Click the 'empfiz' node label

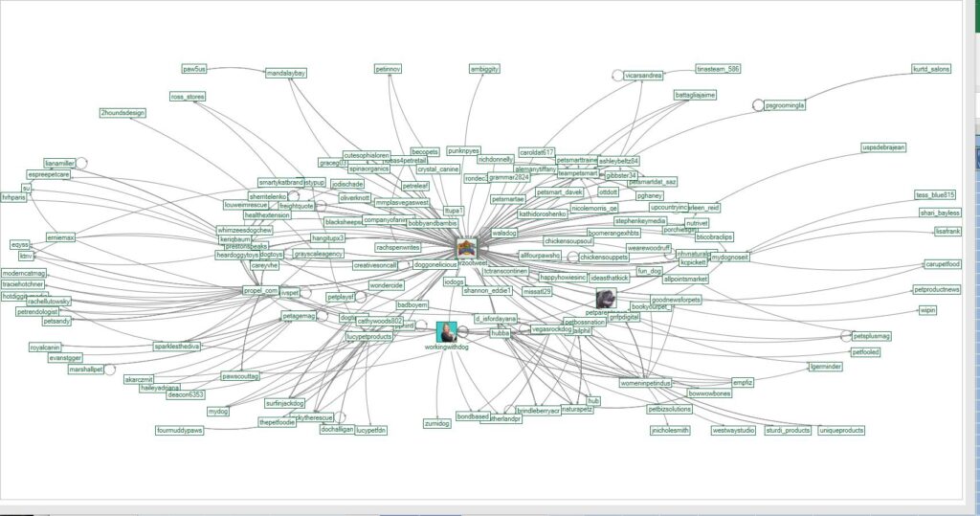743,382
